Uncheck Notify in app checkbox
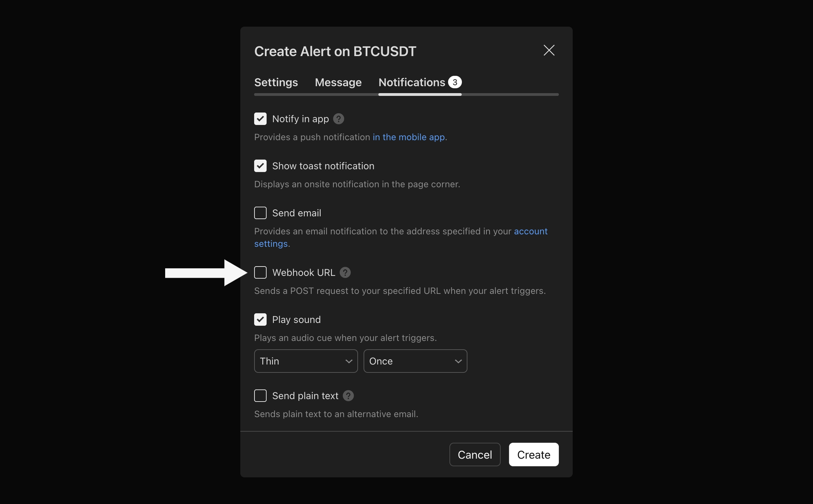 [260, 119]
